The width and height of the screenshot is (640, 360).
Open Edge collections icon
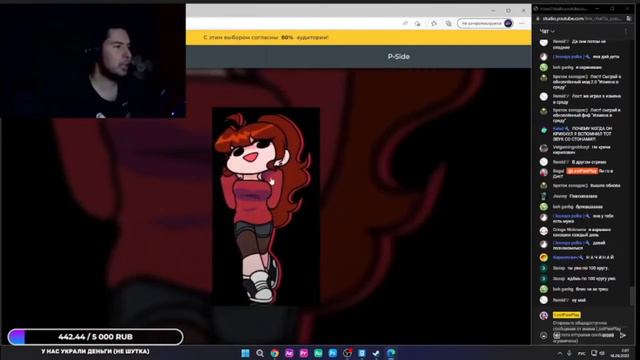449,23
